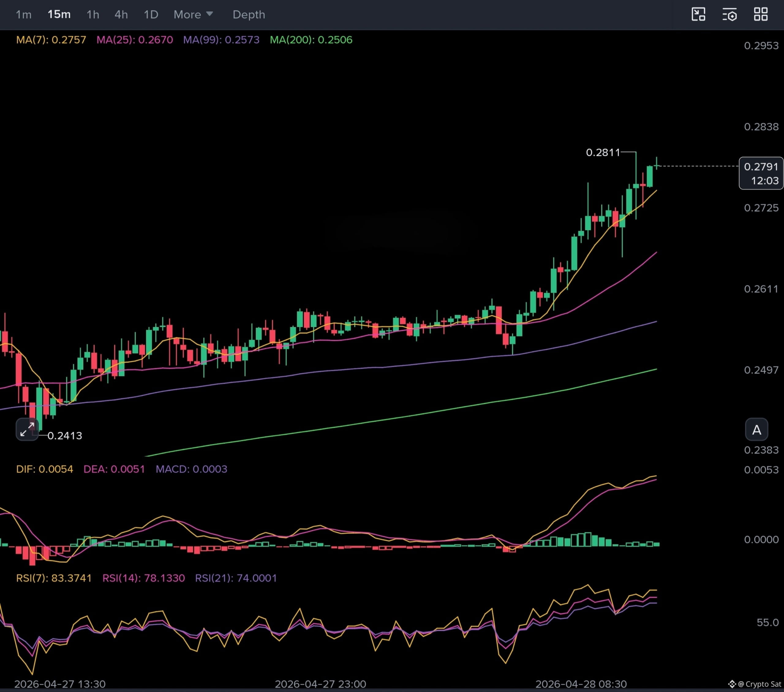Click the MACD: 0.0003 label

(191, 469)
